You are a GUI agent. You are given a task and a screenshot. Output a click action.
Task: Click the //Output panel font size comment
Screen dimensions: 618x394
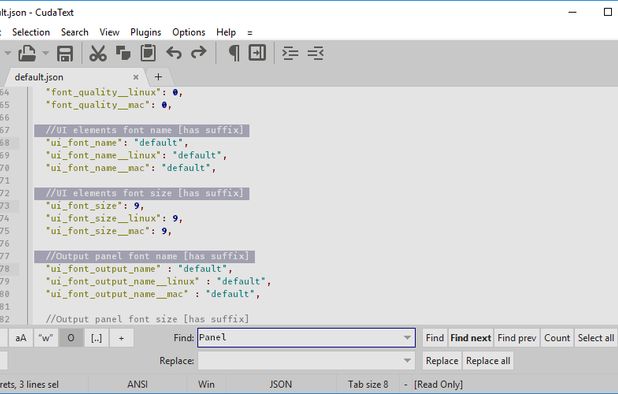click(x=147, y=319)
